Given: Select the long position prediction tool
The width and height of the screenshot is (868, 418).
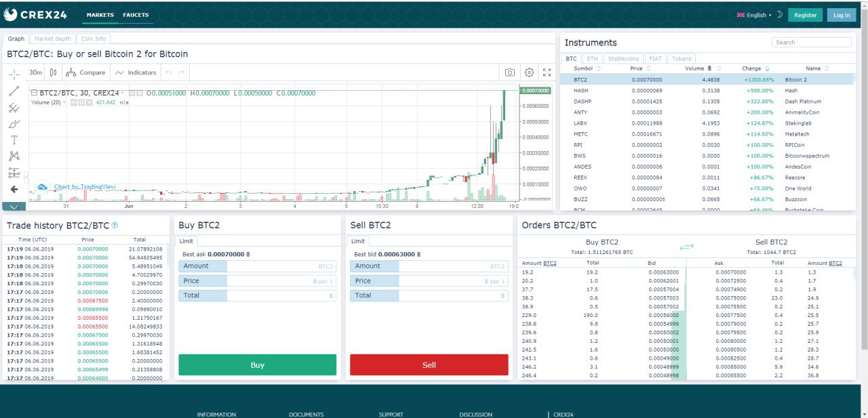Looking at the screenshot, I should tap(14, 173).
